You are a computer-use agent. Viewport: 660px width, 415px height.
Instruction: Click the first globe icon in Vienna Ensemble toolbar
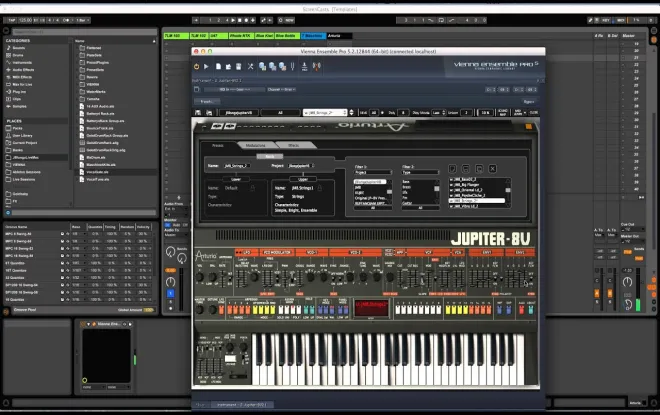click(263, 67)
